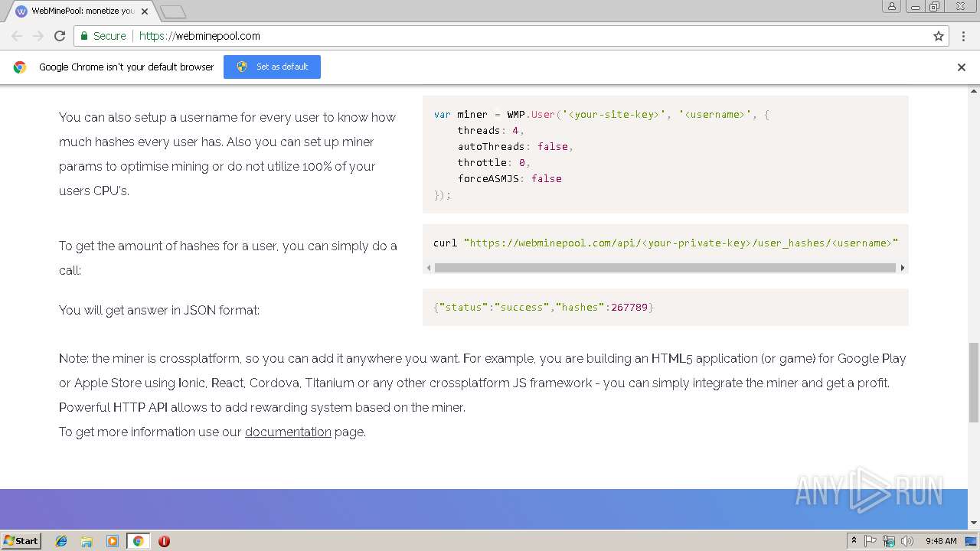Click the JSON response hashes value 267789
The image size is (980, 551).
(629, 307)
